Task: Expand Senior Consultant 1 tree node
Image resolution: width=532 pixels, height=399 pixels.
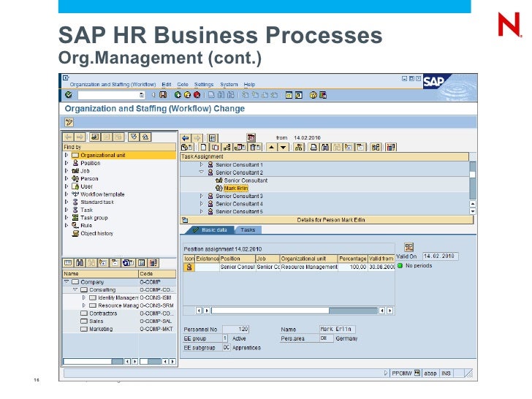Action: pyautogui.click(x=201, y=164)
